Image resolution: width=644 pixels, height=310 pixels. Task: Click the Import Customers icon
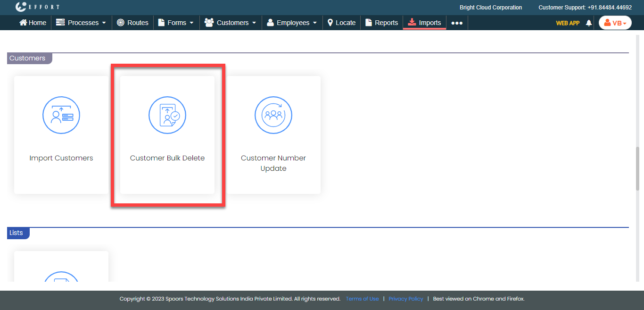pos(61,115)
